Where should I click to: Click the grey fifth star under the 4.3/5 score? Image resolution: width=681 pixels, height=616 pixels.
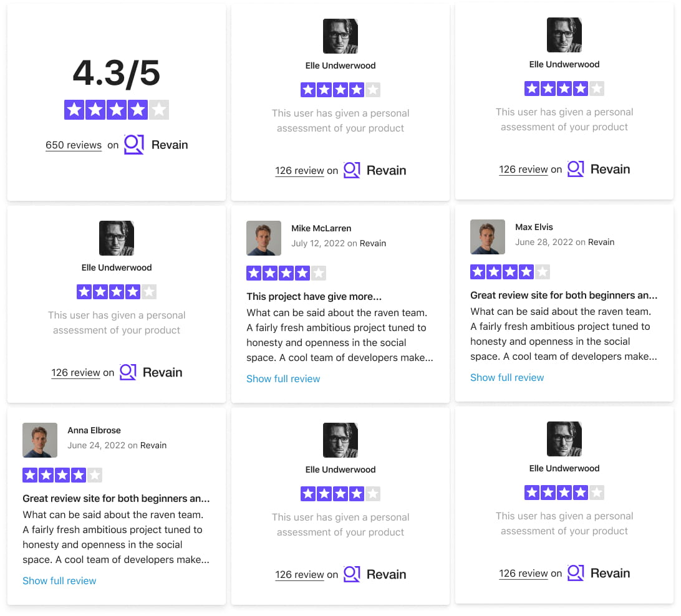159,110
